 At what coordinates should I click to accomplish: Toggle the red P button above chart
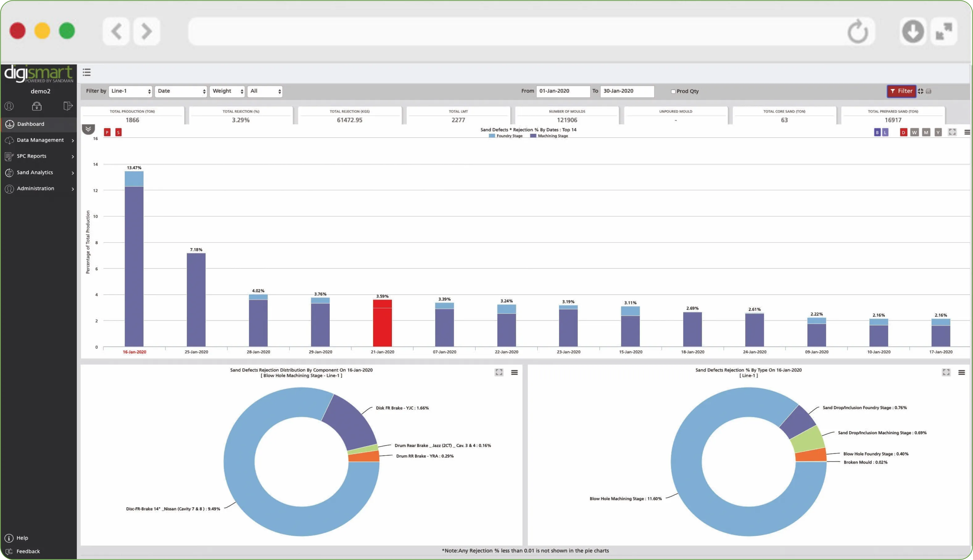coord(107,132)
